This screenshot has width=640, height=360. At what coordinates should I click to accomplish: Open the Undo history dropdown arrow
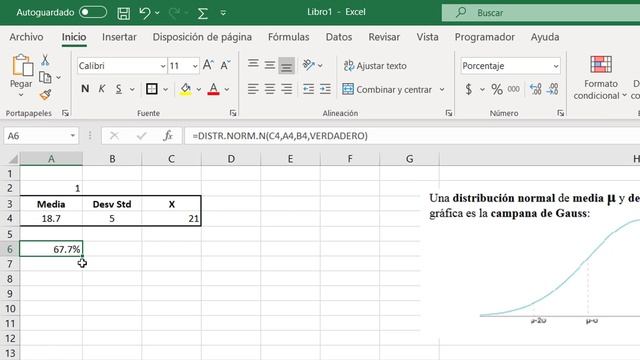(x=157, y=13)
